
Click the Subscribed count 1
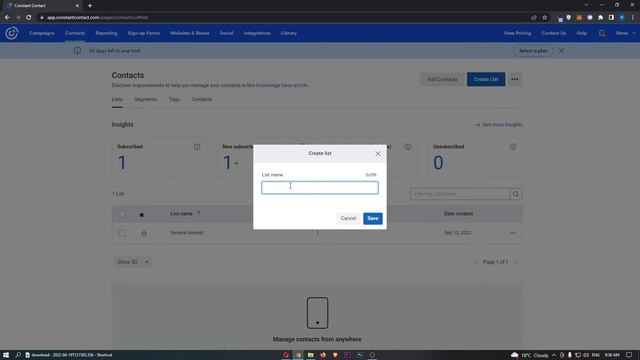(122, 163)
